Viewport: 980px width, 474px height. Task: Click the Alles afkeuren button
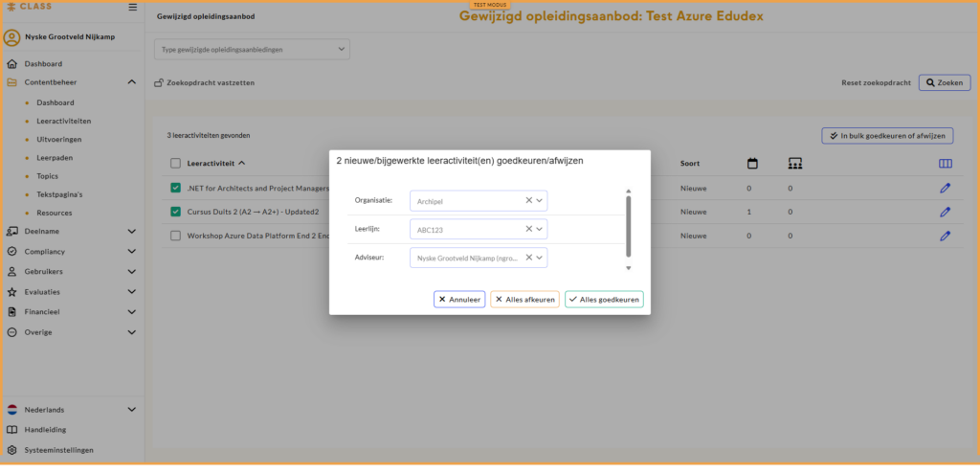pyautogui.click(x=524, y=300)
